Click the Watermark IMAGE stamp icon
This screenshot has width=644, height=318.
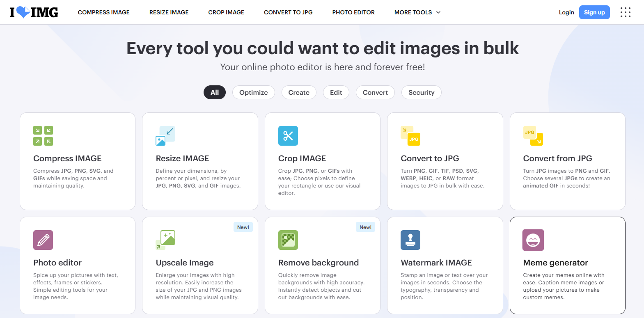click(x=410, y=240)
